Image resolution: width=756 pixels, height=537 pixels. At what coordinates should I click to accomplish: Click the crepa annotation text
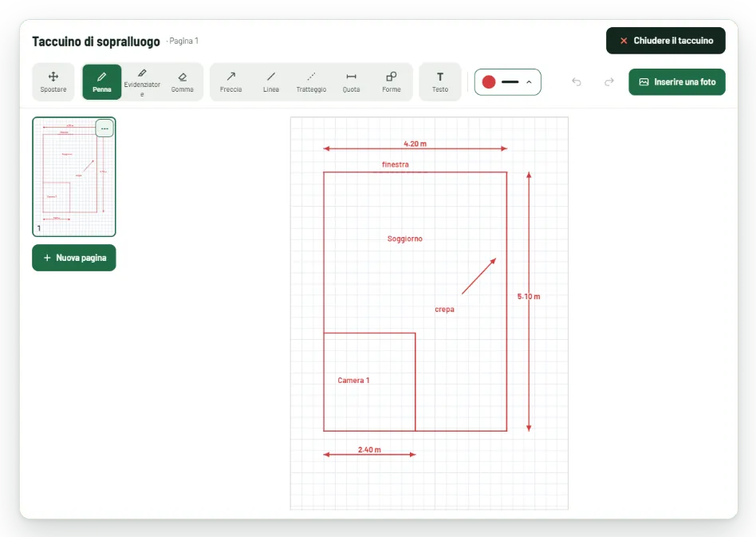(x=444, y=310)
